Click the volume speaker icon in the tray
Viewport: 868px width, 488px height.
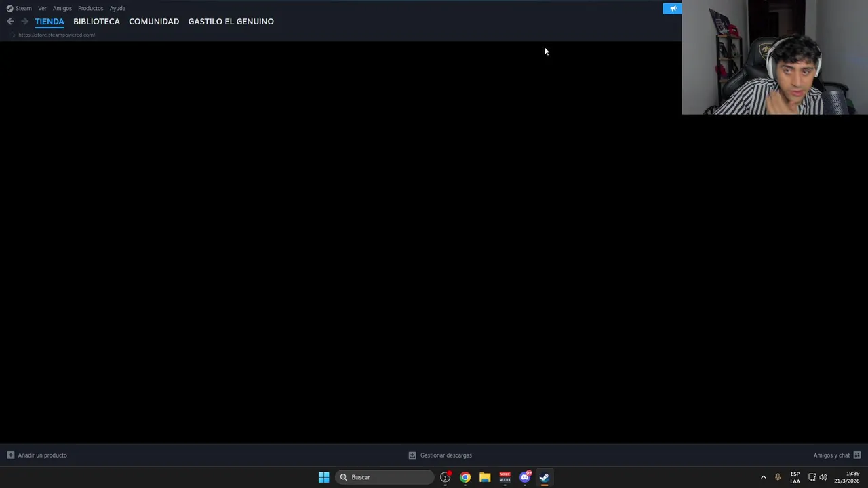(x=823, y=477)
